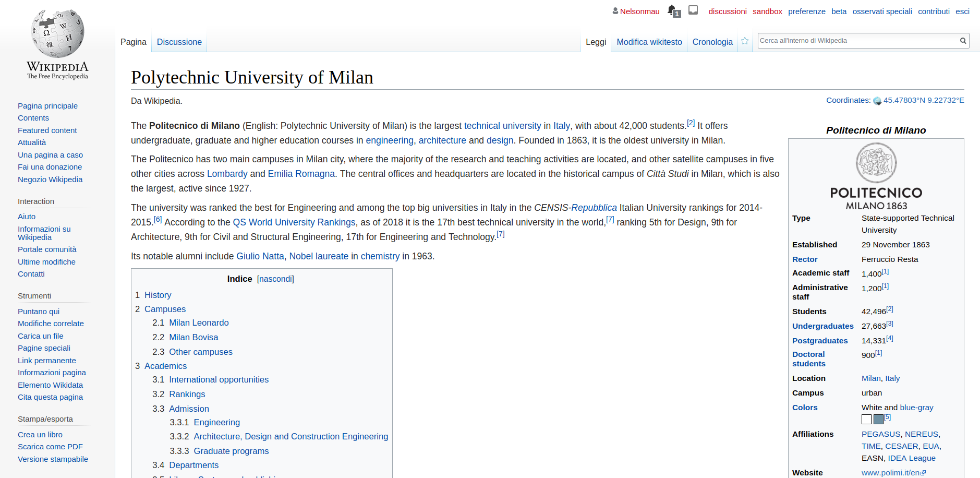Open QS World University Rankings link
The height and width of the screenshot is (478, 980).
[x=294, y=222]
